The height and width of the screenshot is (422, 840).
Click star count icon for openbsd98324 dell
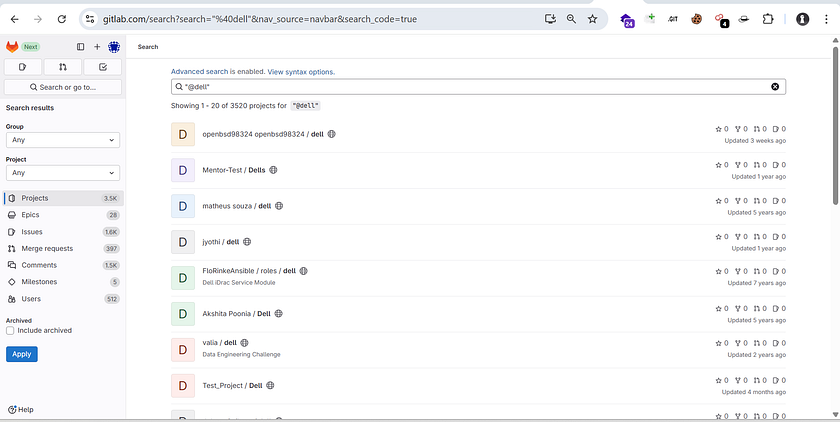pos(718,129)
